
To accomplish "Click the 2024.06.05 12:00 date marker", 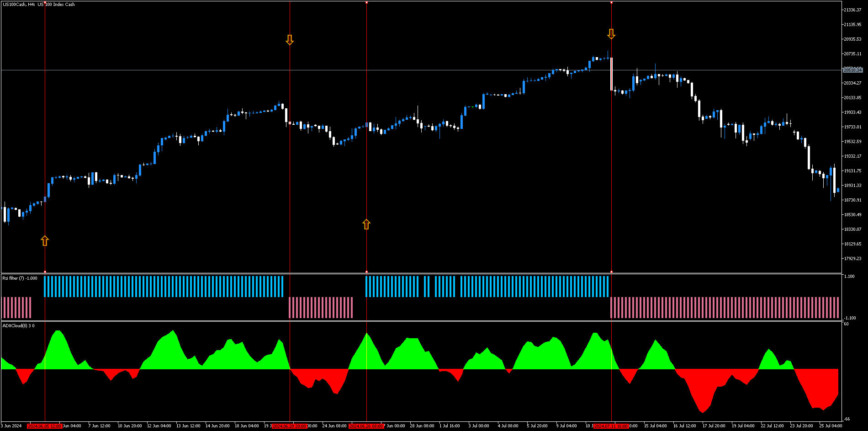I will click(45, 426).
